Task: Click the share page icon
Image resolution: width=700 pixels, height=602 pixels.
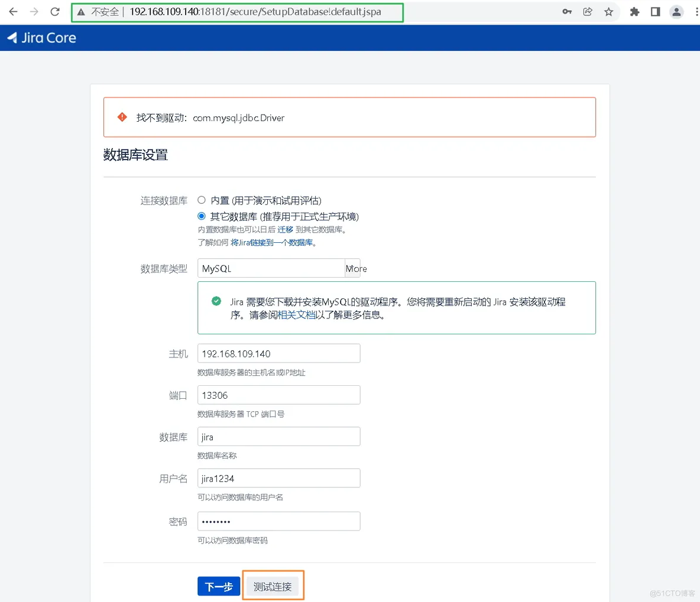Action: pos(588,12)
